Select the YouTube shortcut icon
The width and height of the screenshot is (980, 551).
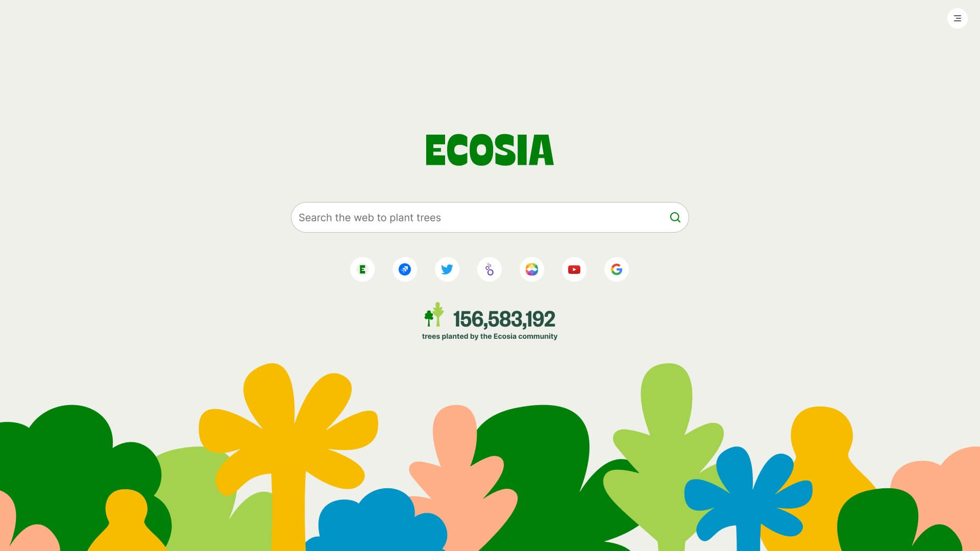[x=574, y=269]
